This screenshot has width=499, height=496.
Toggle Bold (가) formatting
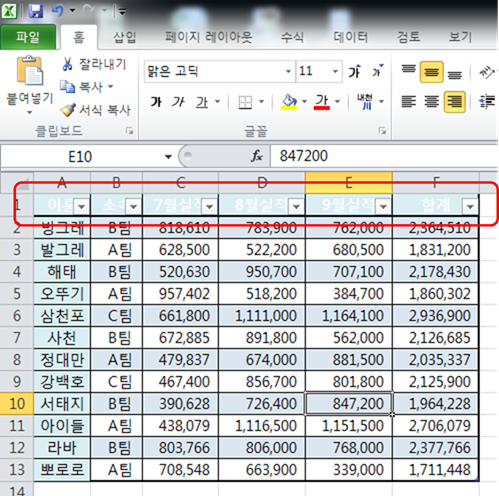156,102
